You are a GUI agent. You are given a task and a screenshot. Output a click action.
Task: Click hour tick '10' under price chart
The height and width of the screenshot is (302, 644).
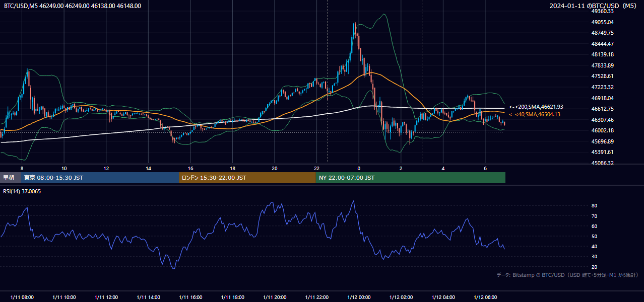(x=64, y=168)
